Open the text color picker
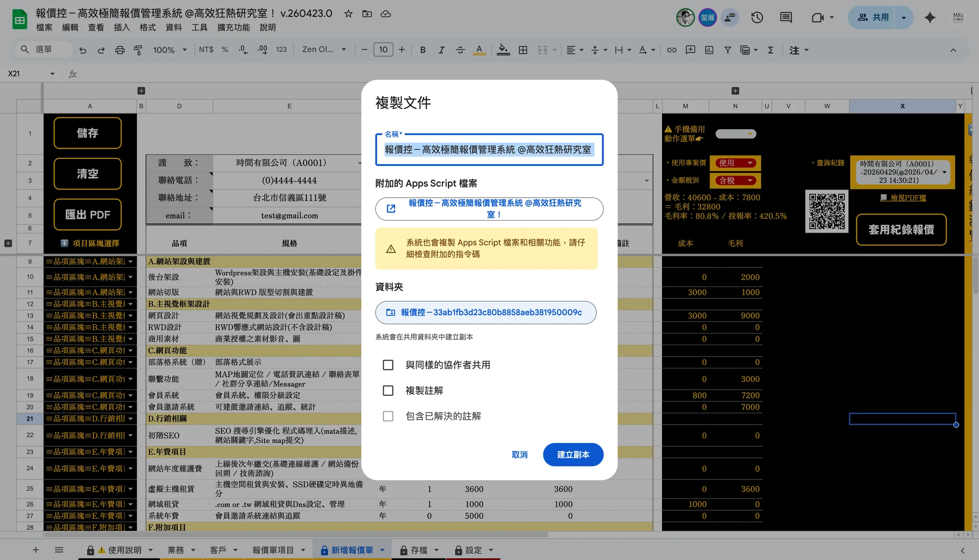979x560 pixels. (x=479, y=50)
